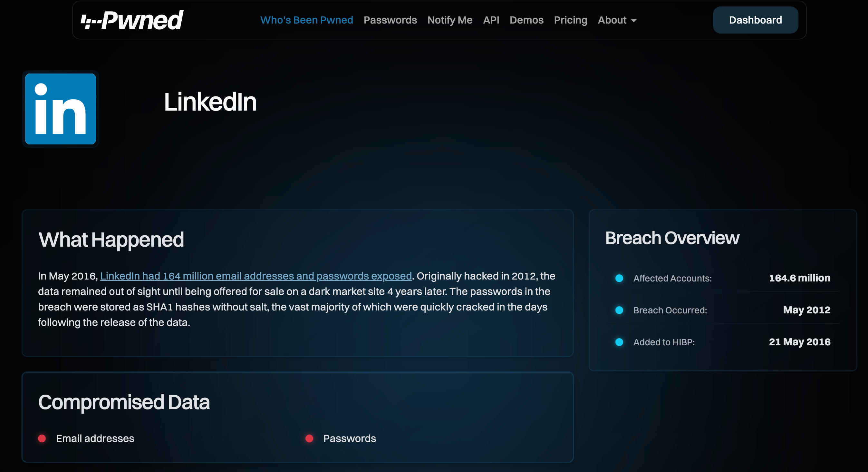Click the About dropdown caret arrow
The height and width of the screenshot is (472, 868).
click(633, 21)
